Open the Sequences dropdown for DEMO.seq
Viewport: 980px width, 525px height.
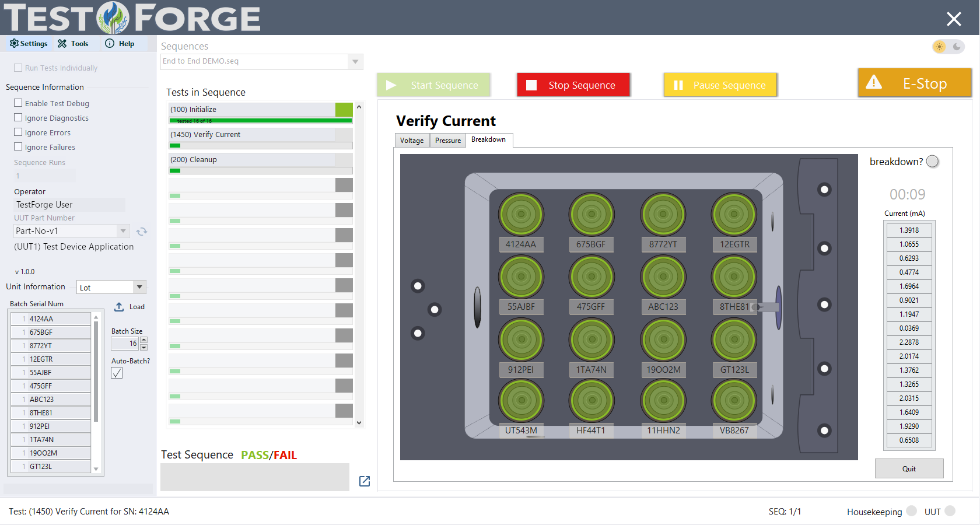point(355,61)
